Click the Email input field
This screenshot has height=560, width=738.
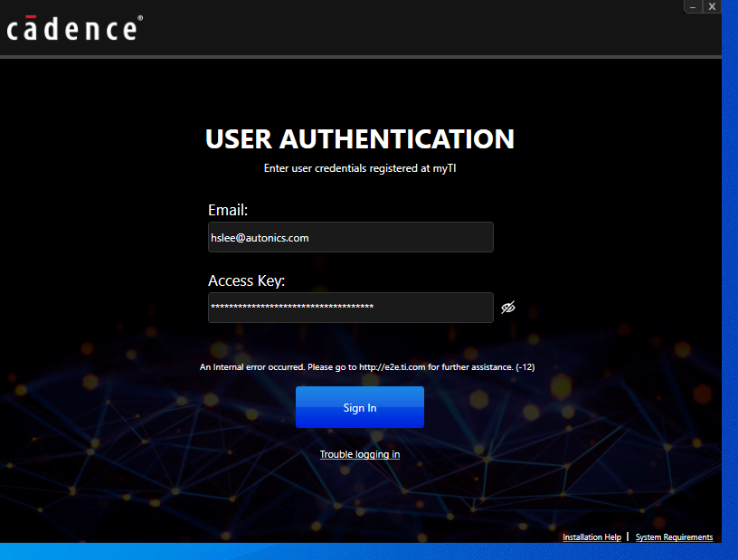point(351,237)
